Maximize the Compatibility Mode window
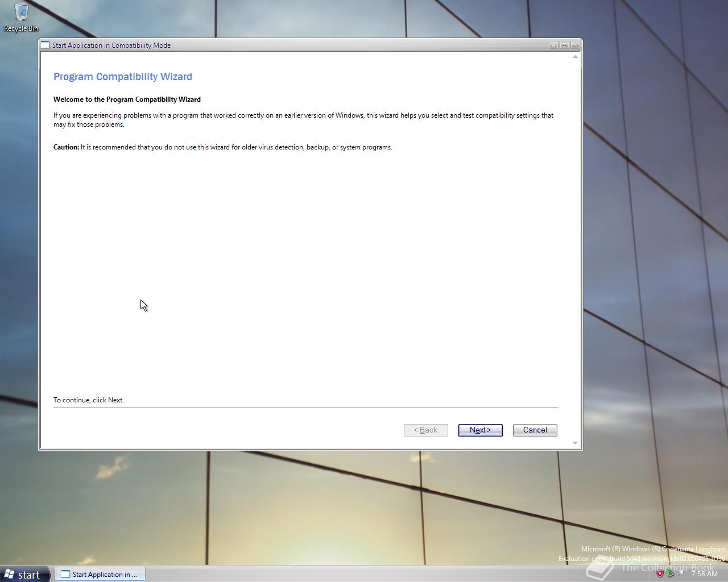Viewport: 728px width, 582px height. tap(564, 45)
